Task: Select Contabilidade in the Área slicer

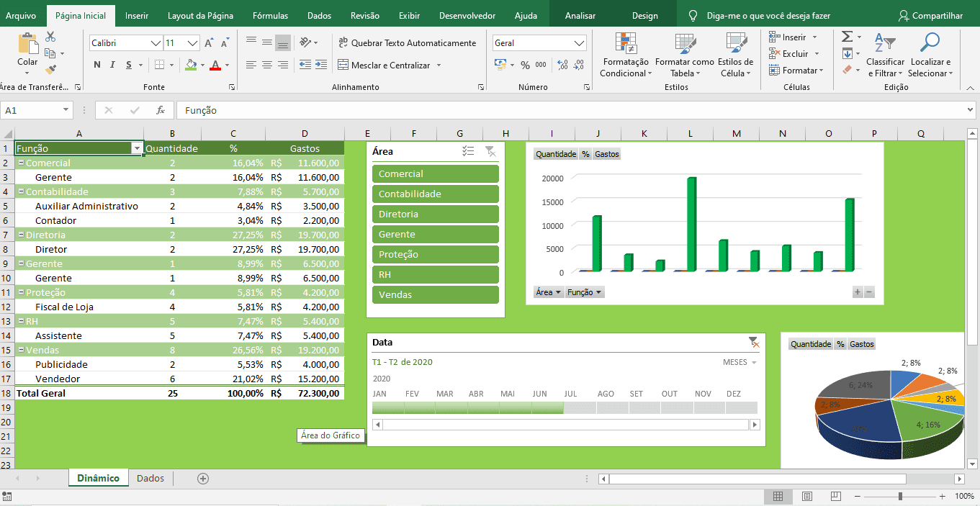Action: pos(435,194)
